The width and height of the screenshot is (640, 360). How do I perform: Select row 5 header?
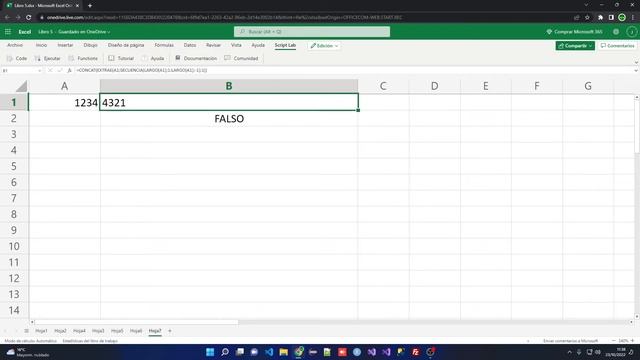tap(14, 167)
